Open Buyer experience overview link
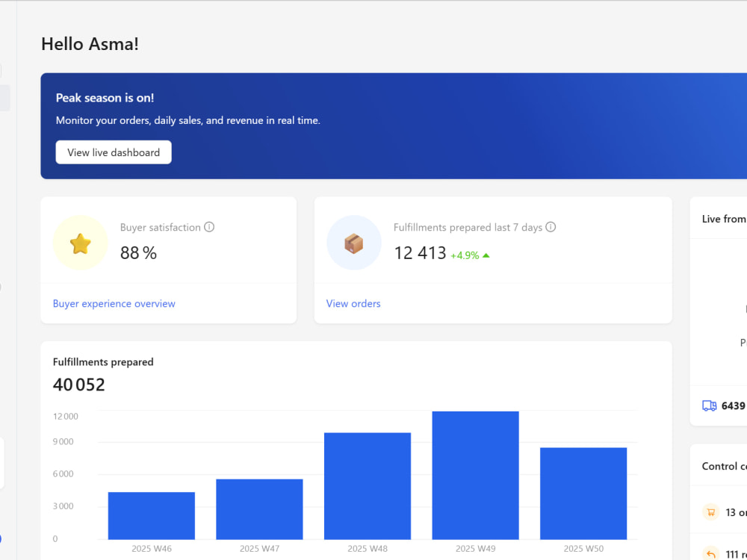The width and height of the screenshot is (747, 560). 114,303
